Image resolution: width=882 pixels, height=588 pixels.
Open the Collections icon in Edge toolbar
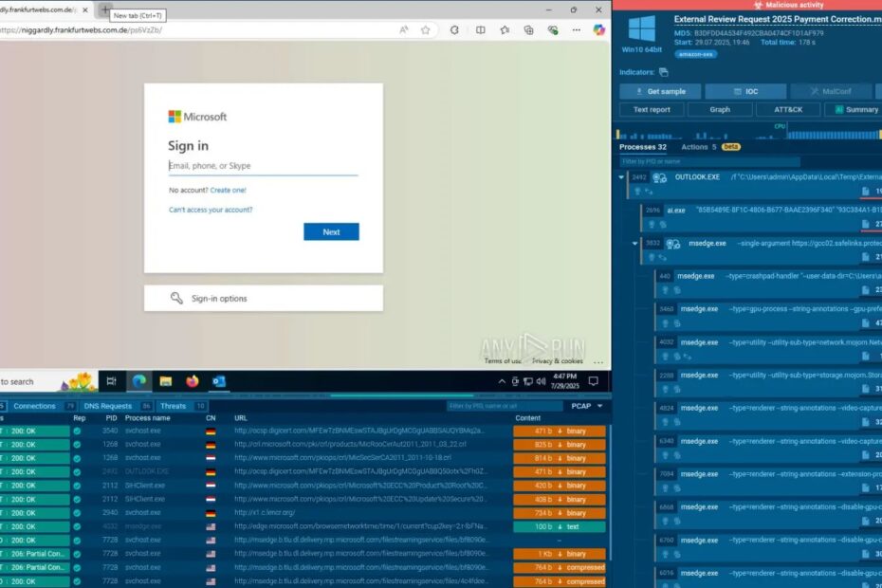tap(529, 29)
